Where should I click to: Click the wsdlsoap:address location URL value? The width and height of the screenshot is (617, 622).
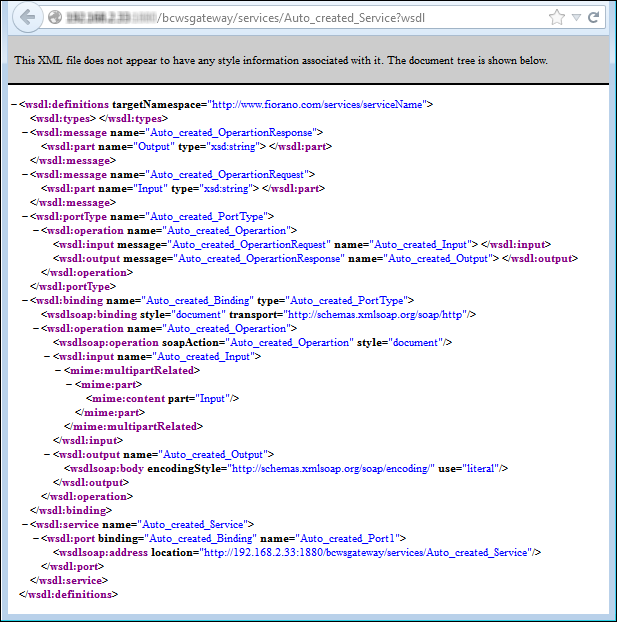368,552
